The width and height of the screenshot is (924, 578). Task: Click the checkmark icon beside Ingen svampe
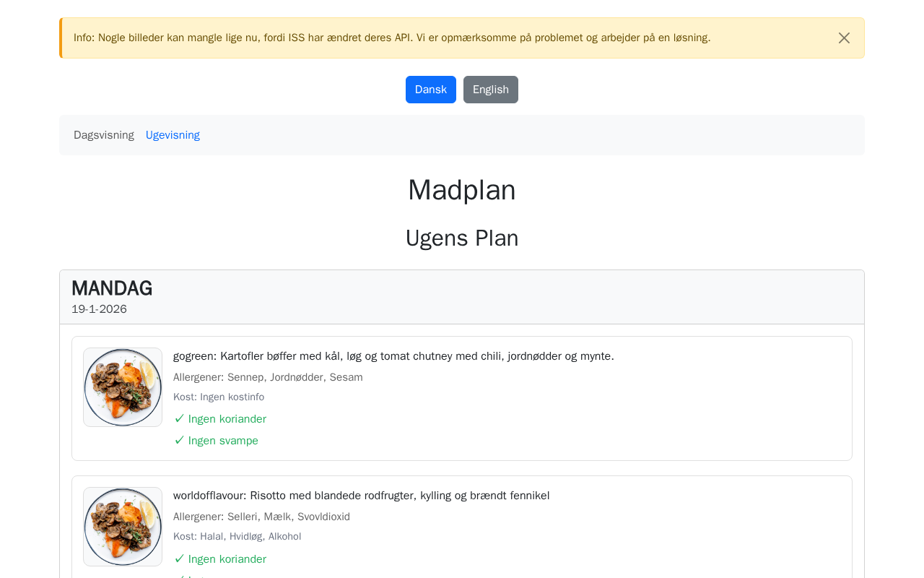(x=180, y=441)
